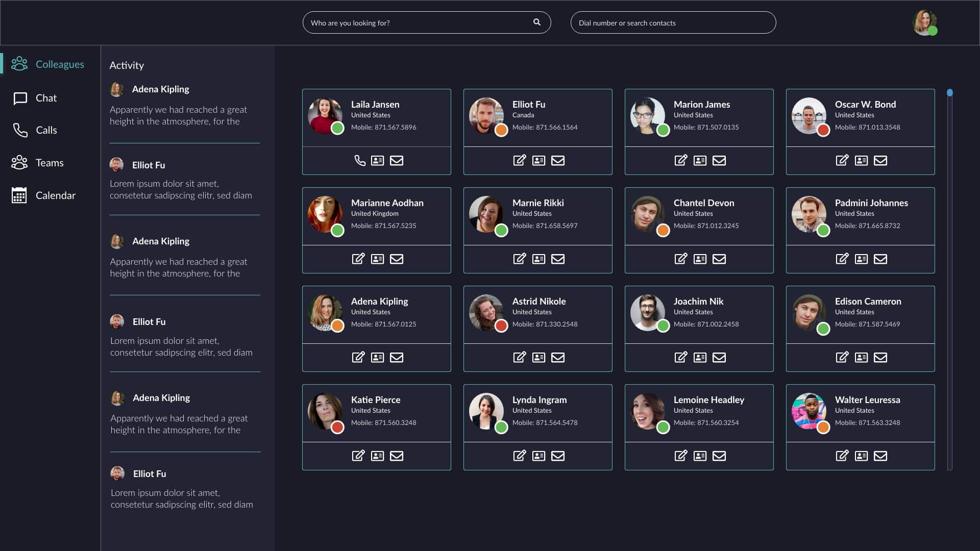Expand search in dial number field

coord(672,22)
